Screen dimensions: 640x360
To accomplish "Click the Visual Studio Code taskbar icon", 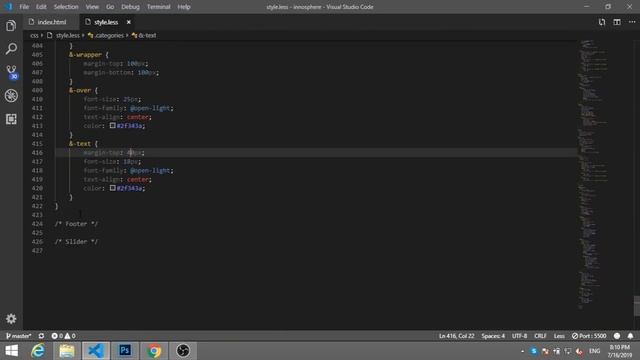I will 96,351.
